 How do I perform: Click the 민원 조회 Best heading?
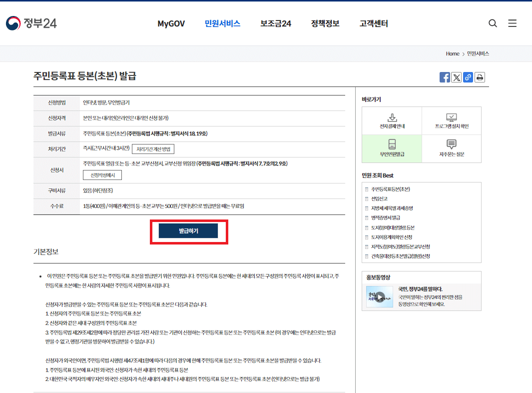pos(377,175)
